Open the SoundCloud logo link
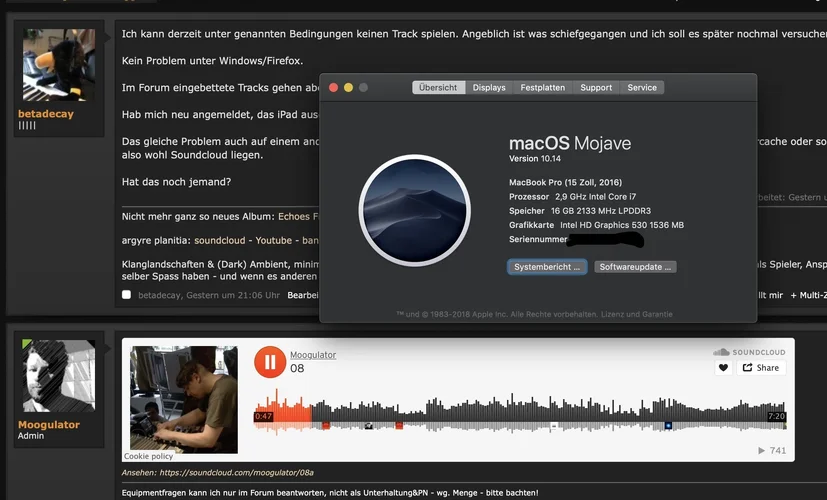The width and height of the screenshot is (827, 500). pyautogui.click(x=749, y=352)
